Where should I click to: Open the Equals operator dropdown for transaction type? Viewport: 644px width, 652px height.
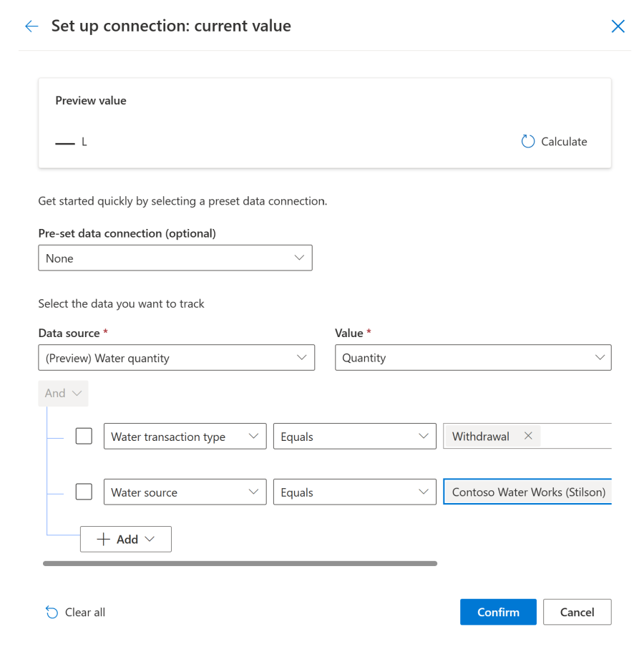[x=425, y=435]
